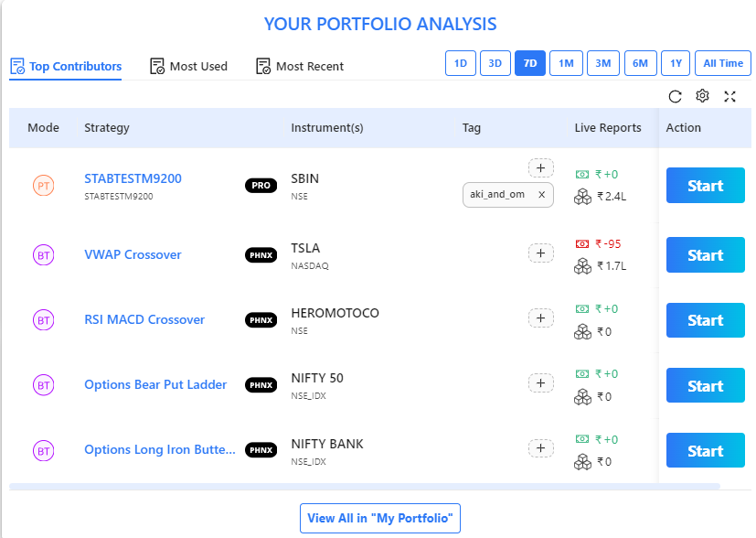This screenshot has height=538, width=756.
Task: Click the BT mode icon for VWAP Crossover
Action: coord(43,255)
